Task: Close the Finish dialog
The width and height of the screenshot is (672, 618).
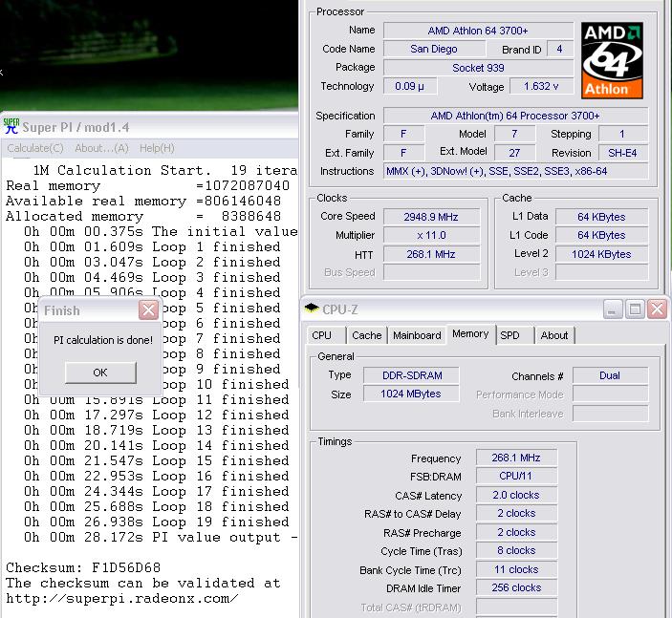Action: coord(148,309)
